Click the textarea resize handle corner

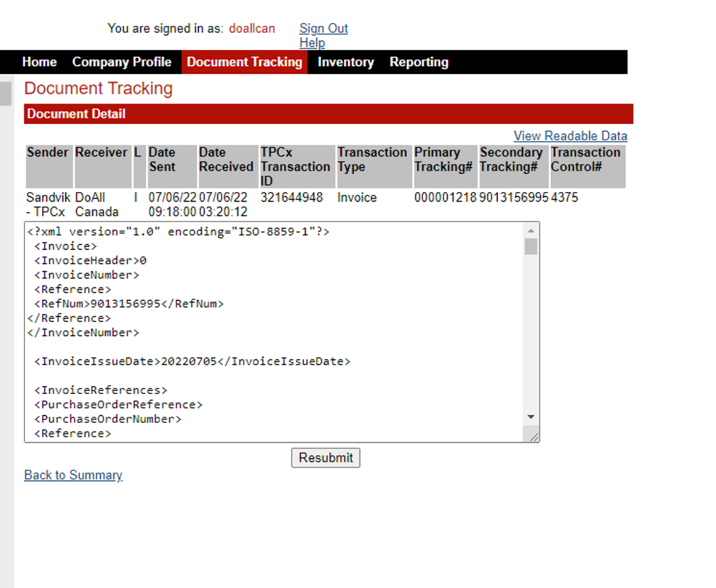click(533, 436)
